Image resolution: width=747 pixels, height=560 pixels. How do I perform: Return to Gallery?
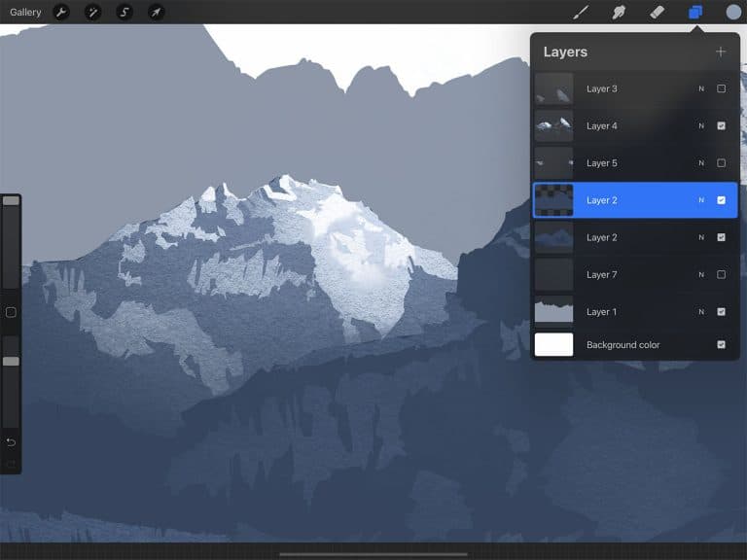[x=25, y=12]
